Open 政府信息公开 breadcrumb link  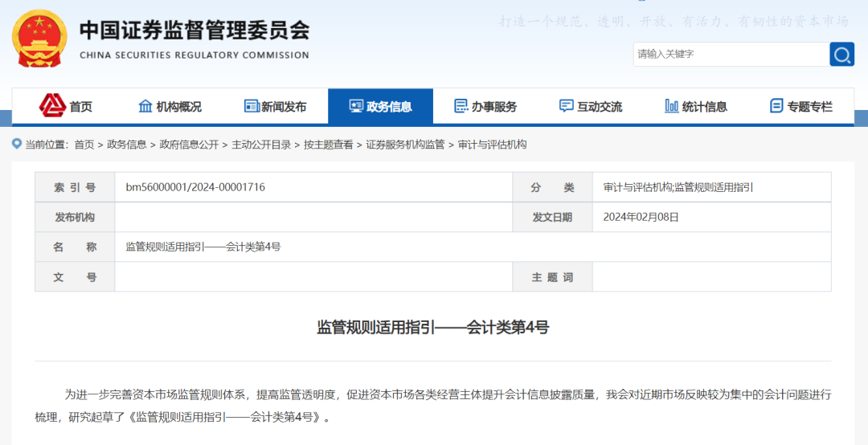[189, 145]
